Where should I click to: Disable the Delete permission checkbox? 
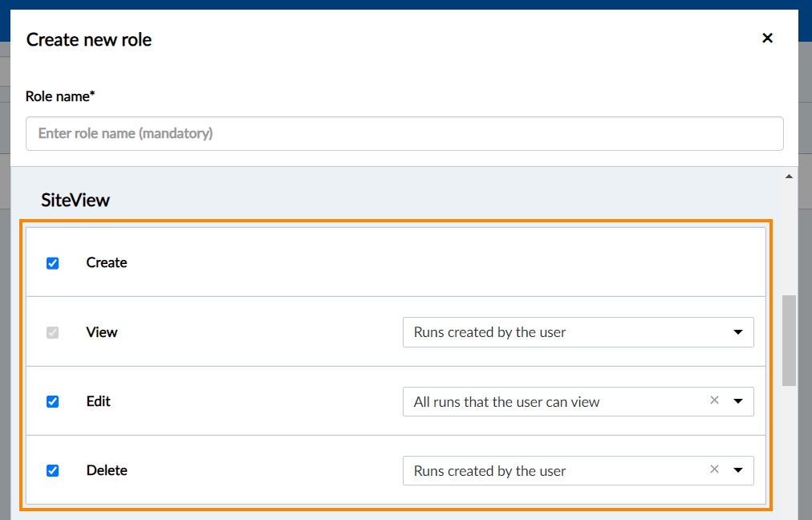(53, 470)
